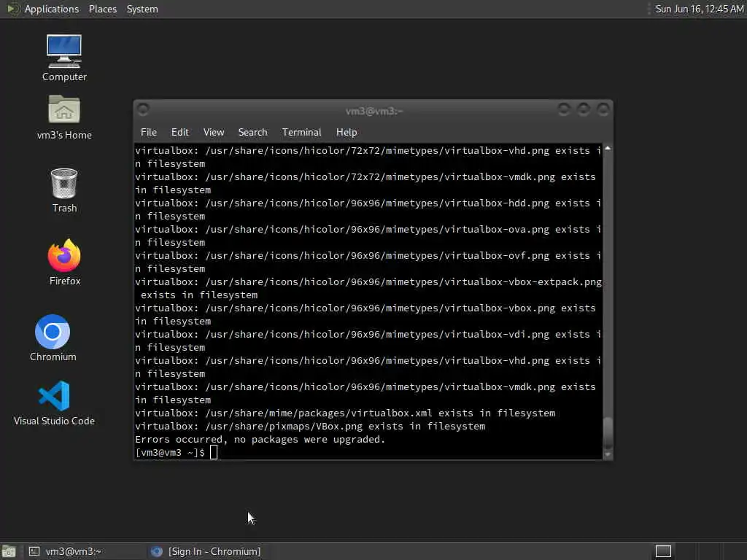This screenshot has height=560, width=747.
Task: Click the vm3@vm3:~ terminal title text
Action: pos(374,111)
